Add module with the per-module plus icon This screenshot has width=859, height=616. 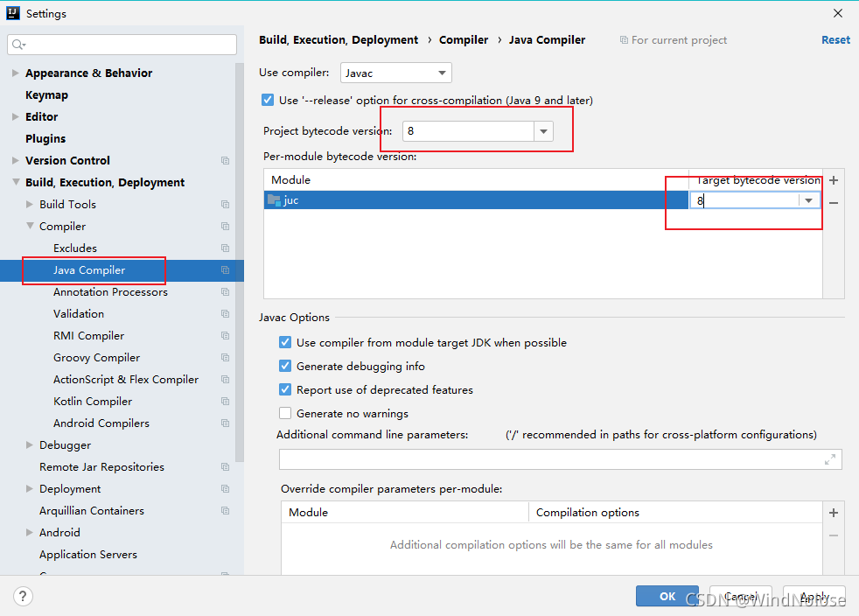(x=834, y=180)
